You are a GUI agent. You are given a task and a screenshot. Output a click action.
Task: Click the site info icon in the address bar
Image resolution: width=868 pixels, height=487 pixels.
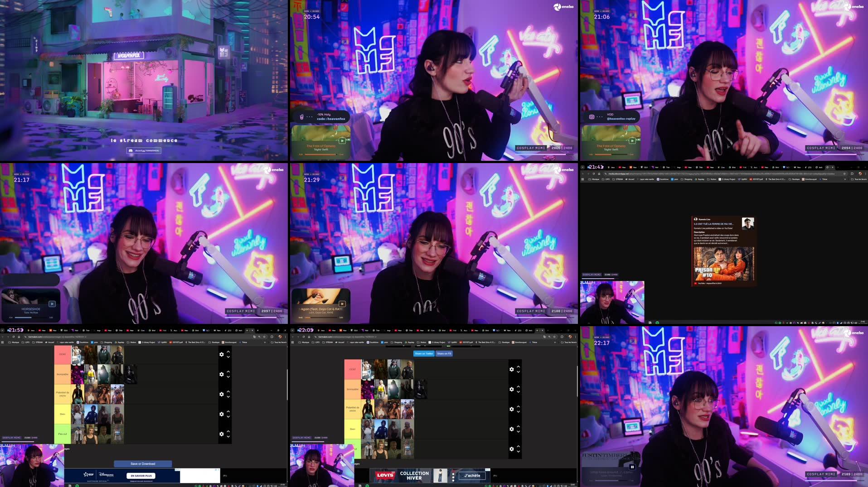click(x=26, y=337)
